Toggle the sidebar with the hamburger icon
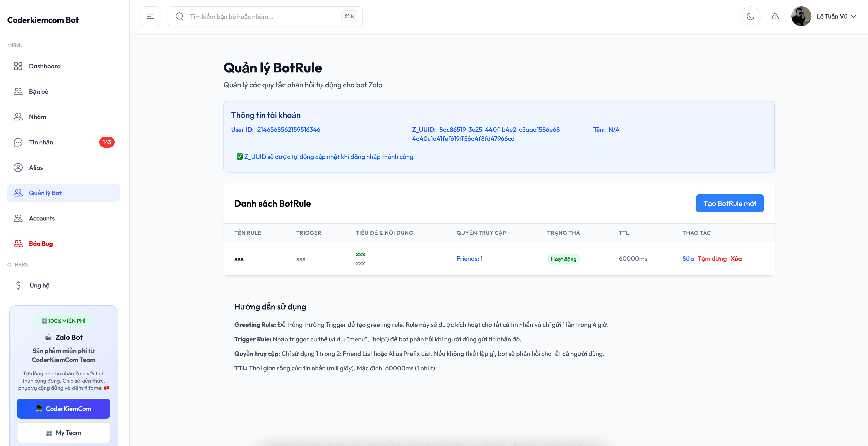Screen dimensions: 868x446 click(150, 16)
